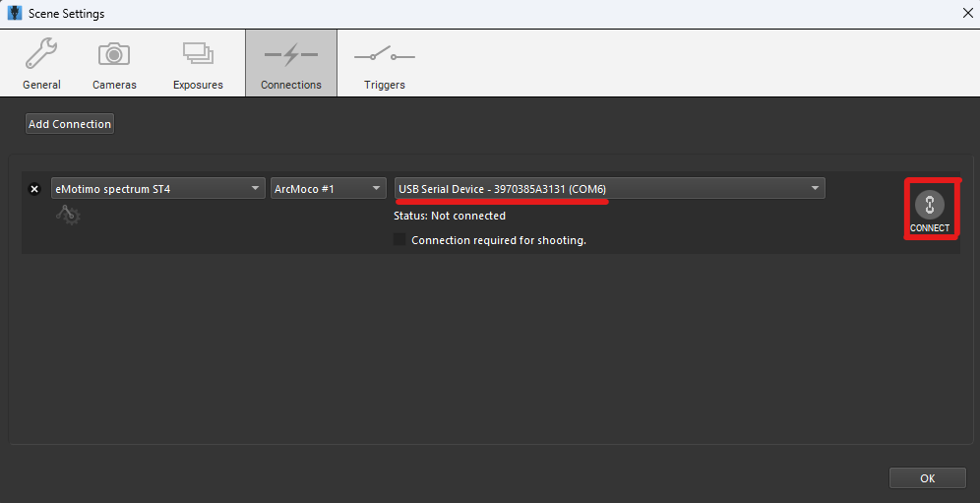980x503 pixels.
Task: Click the Add Connection button
Action: click(70, 124)
